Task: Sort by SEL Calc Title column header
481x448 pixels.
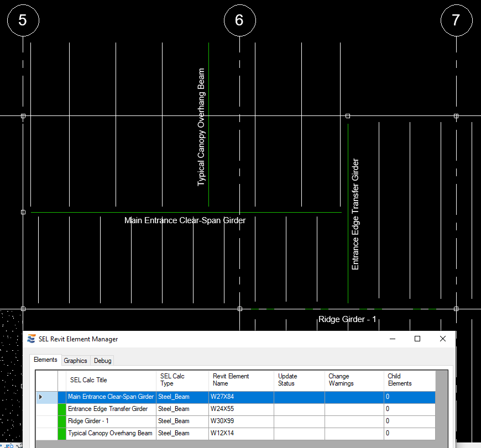Action: click(88, 380)
